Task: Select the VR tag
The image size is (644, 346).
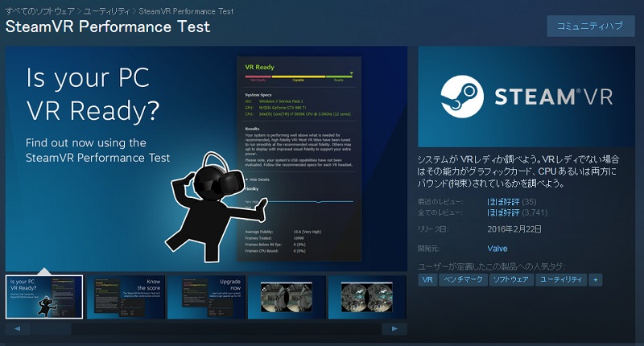Action: click(427, 279)
